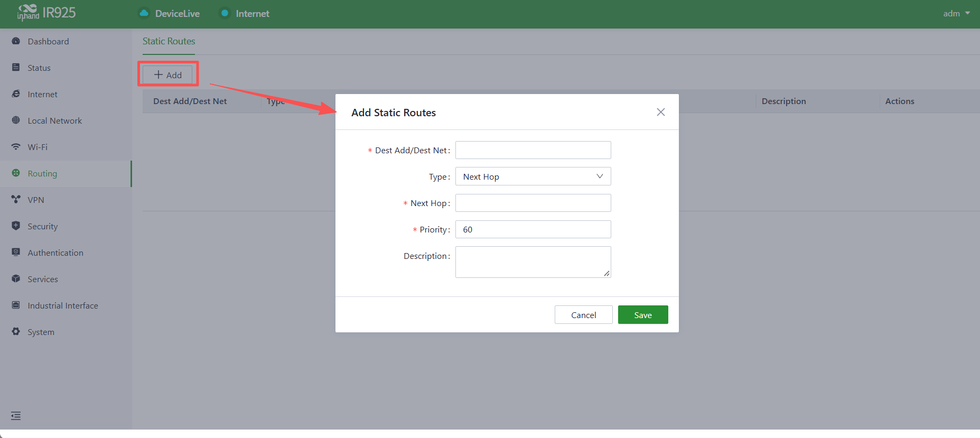Screen dimensions: 980x438
Task: Click the Priority field showing 60
Action: click(533, 229)
